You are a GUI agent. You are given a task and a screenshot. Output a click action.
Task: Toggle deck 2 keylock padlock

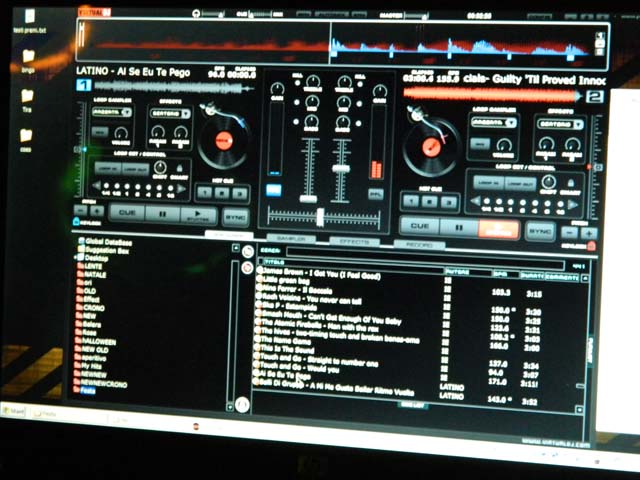(591, 245)
